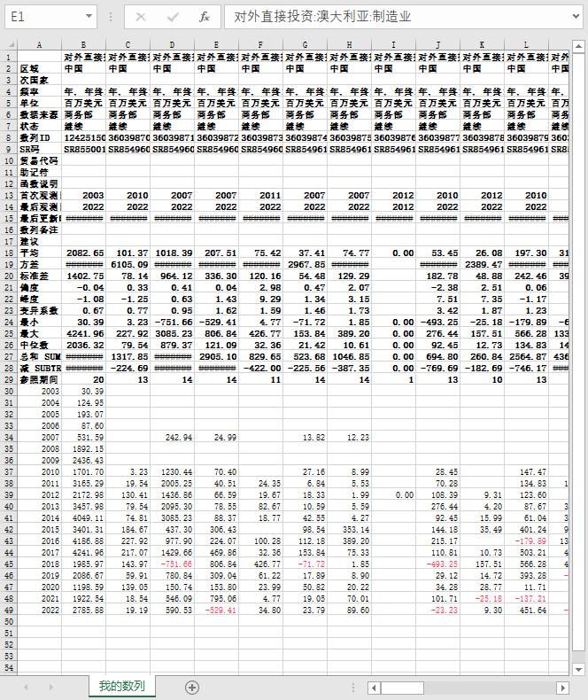Viewport: 588px width, 700px height.
Task: Add a new sheet with plus icon
Action: tap(192, 688)
